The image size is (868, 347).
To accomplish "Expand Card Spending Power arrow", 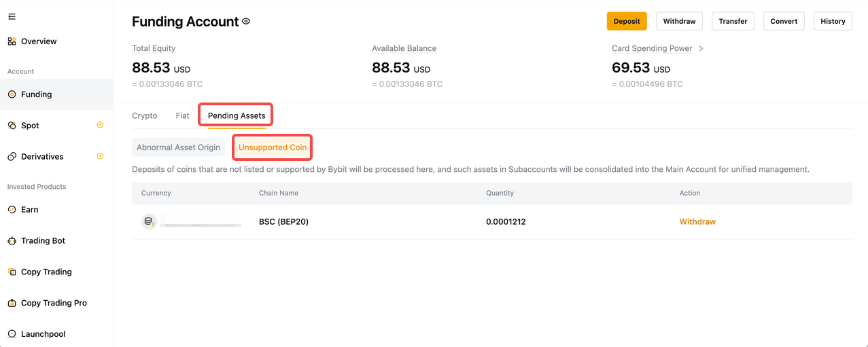I will point(701,49).
